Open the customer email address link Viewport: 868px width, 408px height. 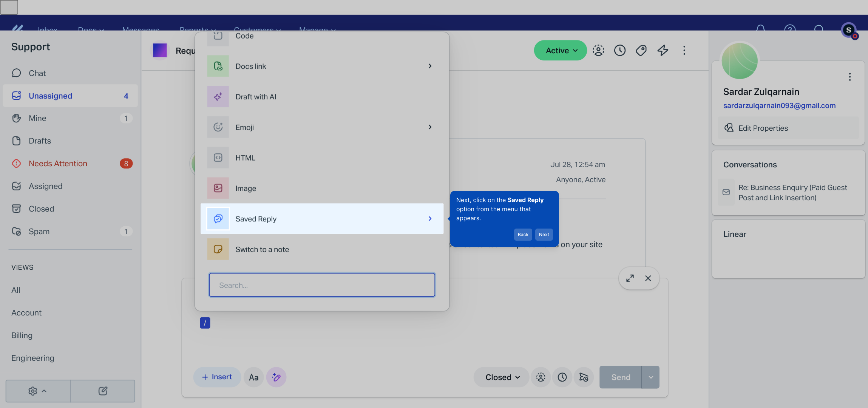tap(779, 106)
